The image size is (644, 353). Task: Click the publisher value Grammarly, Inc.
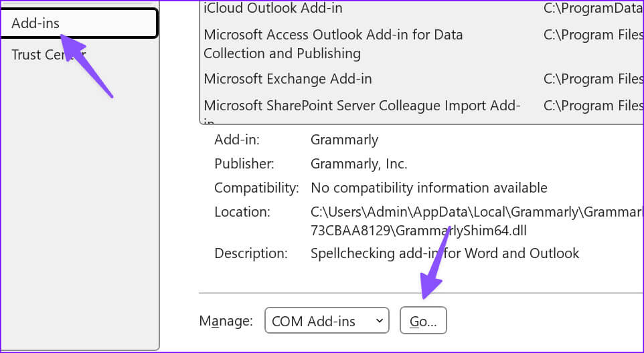pyautogui.click(x=359, y=164)
